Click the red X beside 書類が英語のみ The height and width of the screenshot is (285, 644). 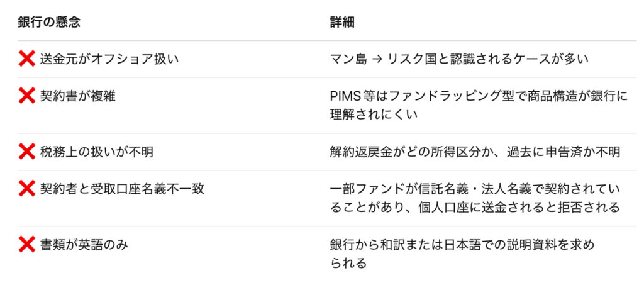click(27, 245)
